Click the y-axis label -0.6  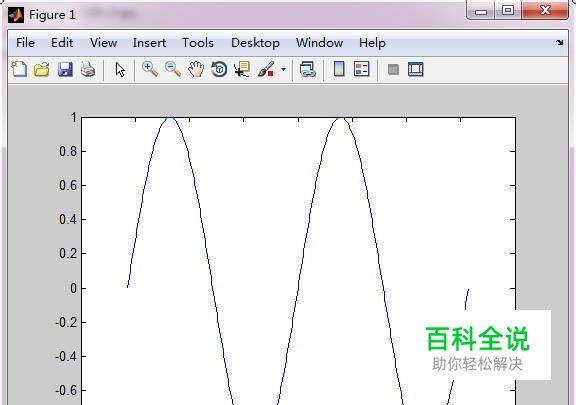pos(66,390)
